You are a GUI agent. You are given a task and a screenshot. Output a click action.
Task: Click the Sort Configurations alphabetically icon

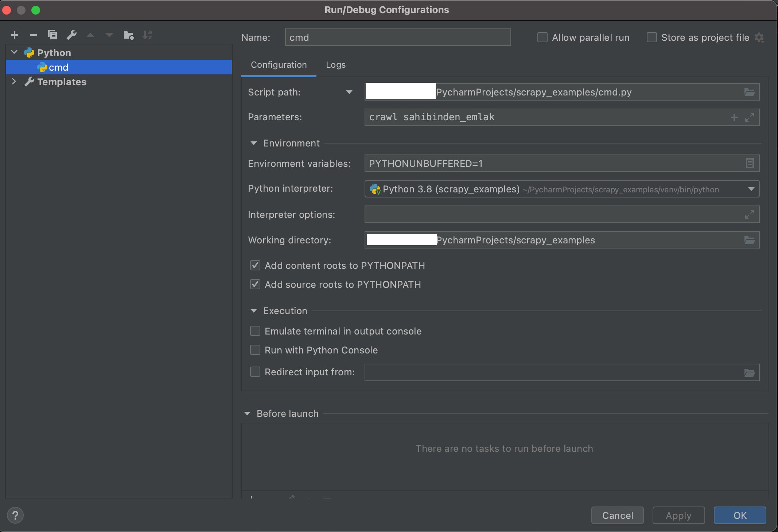click(x=147, y=35)
